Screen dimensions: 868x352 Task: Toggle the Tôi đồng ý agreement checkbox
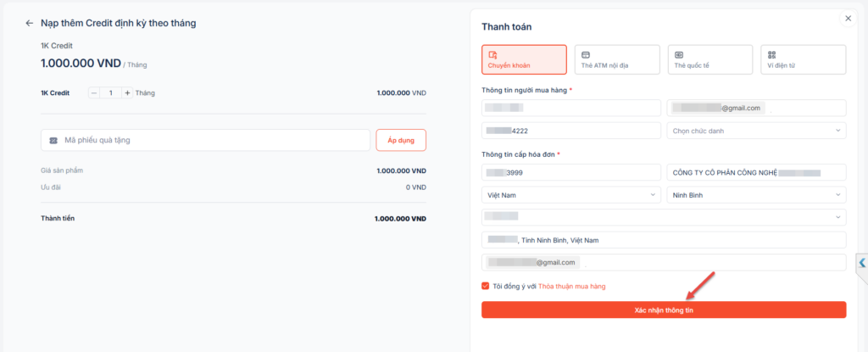pos(486,286)
